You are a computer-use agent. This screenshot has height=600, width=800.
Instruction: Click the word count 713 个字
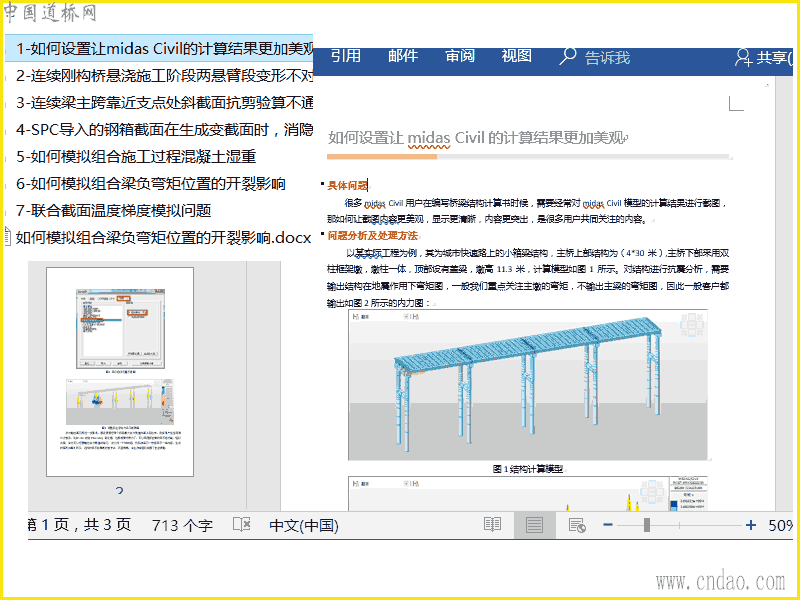tap(182, 525)
